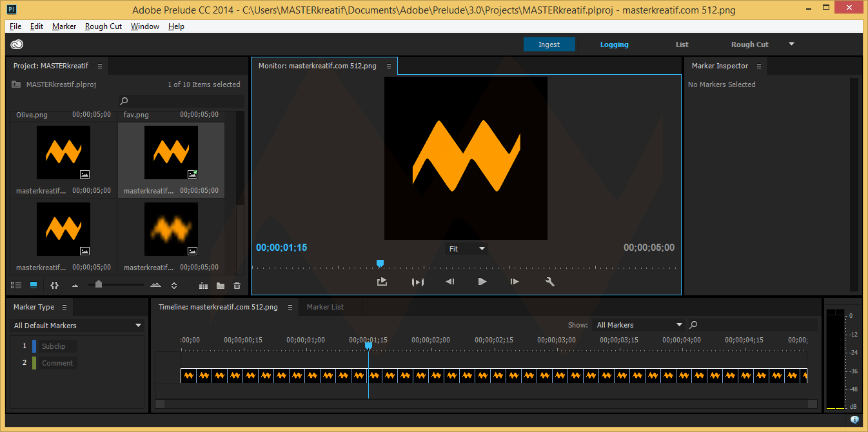Click the clip filmstrip in the Timeline track
Image resolution: width=868 pixels, height=432 pixels.
(x=494, y=375)
